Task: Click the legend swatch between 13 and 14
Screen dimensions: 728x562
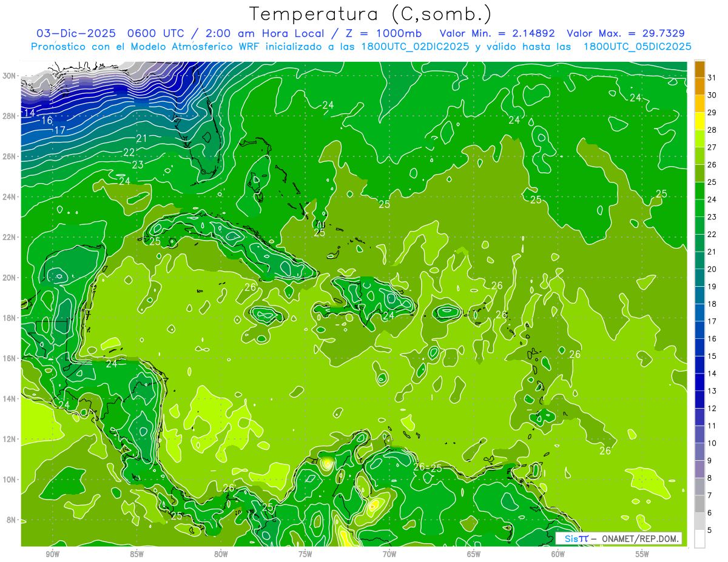Action: (699, 383)
